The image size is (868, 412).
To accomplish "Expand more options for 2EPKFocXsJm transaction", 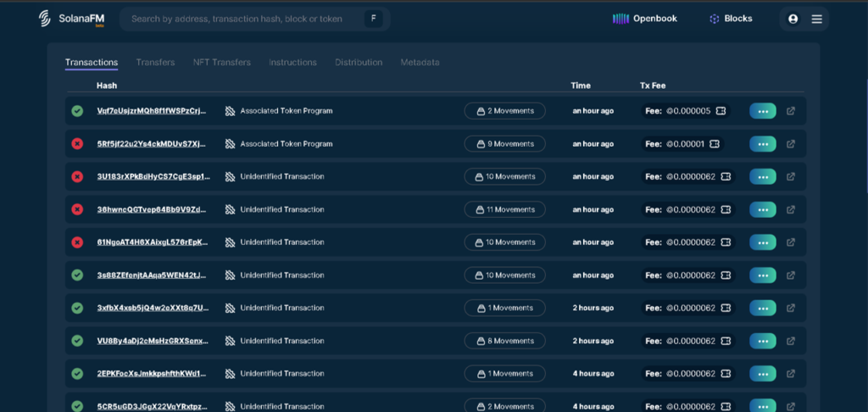I will pyautogui.click(x=763, y=374).
